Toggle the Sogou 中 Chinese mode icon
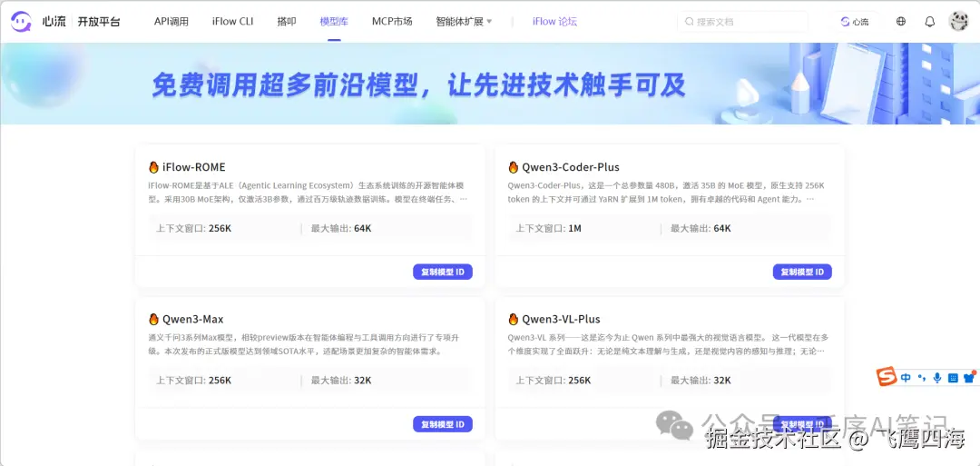This screenshot has width=980, height=466. [x=906, y=377]
